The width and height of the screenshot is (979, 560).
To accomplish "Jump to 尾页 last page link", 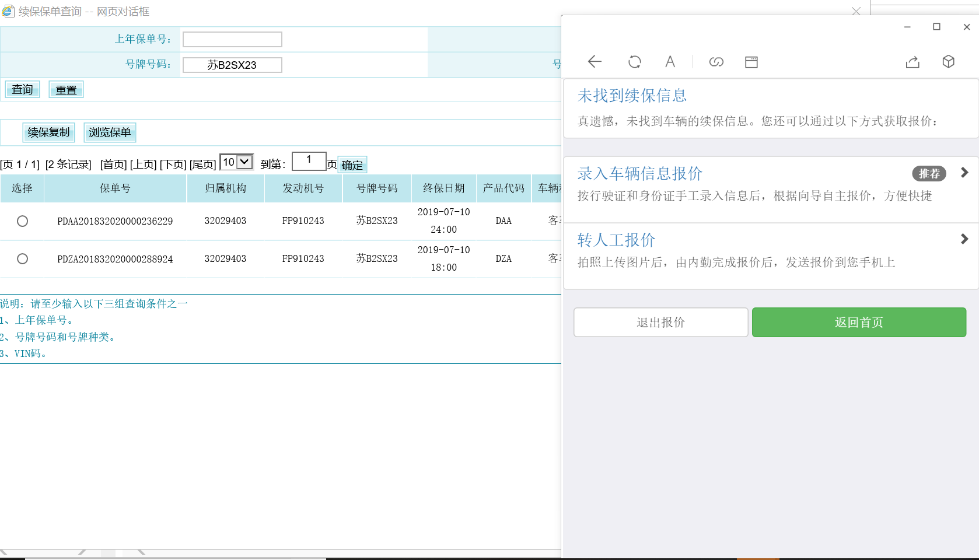I will click(202, 164).
